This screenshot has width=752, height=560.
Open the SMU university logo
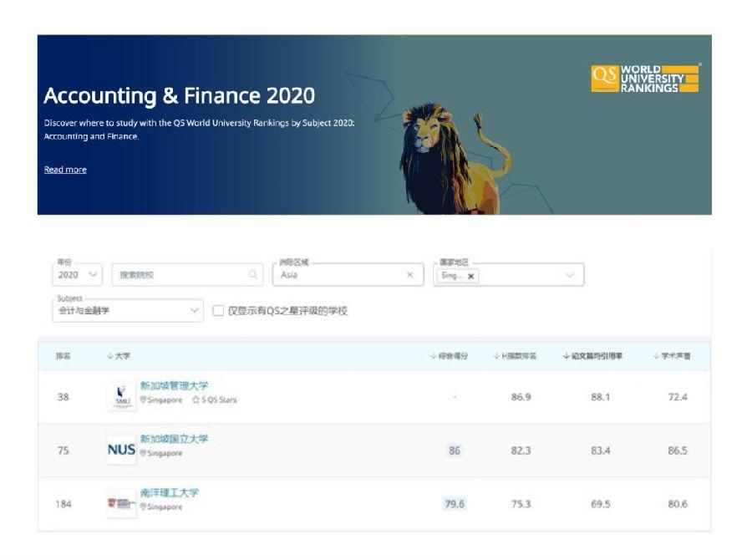[x=121, y=397]
